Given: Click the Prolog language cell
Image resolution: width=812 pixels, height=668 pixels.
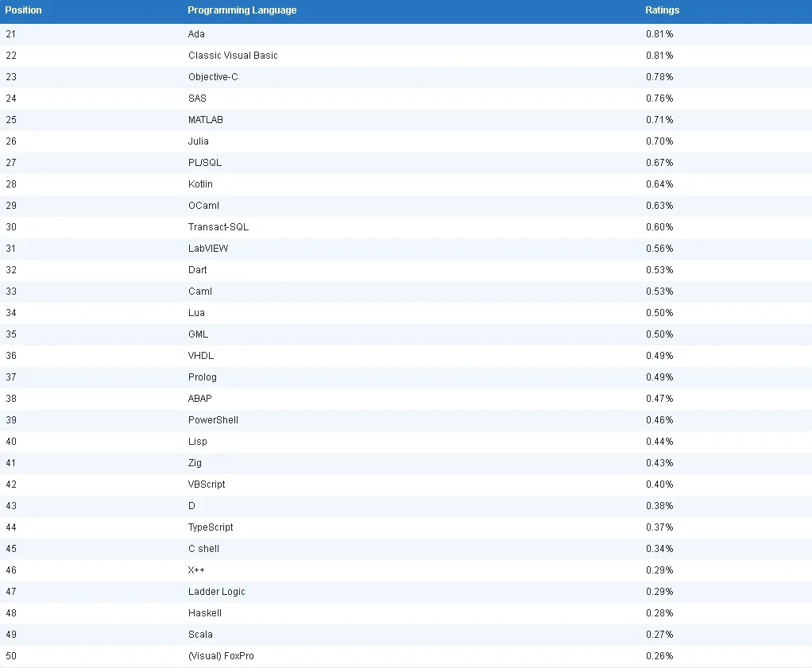Looking at the screenshot, I should click(203, 377).
